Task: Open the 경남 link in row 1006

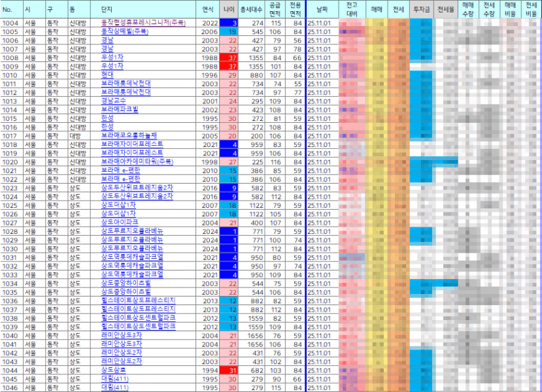Action: pos(107,40)
